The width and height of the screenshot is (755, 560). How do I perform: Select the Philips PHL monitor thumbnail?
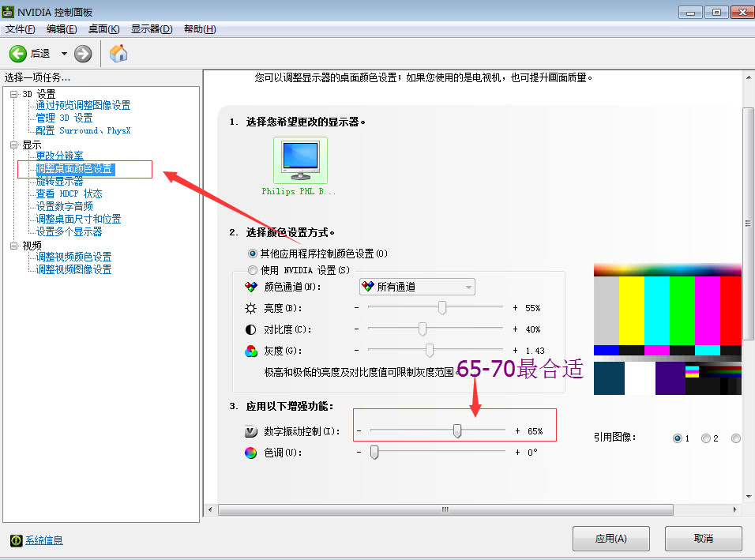click(299, 158)
